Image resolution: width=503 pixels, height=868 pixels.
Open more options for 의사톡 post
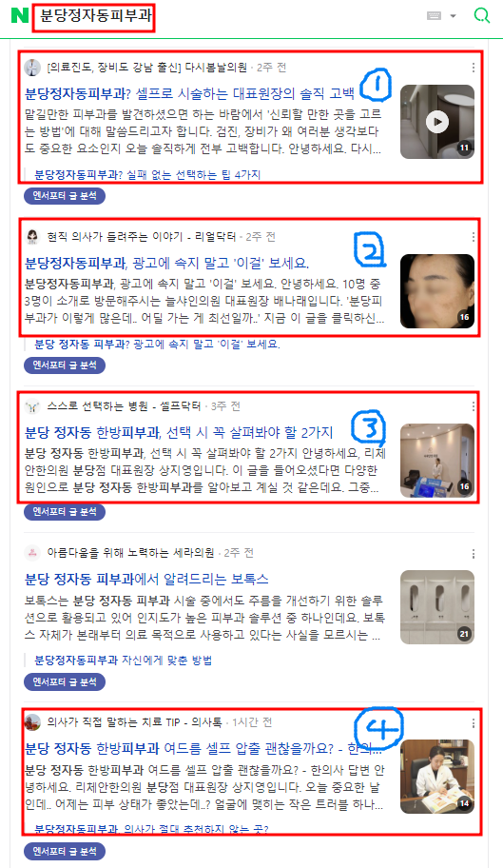474,723
